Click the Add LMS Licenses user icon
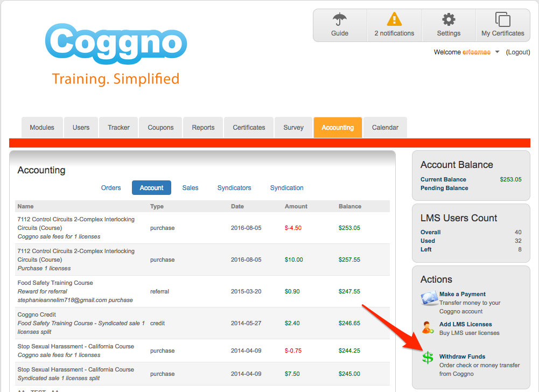This screenshot has width=539, height=392. coord(428,327)
